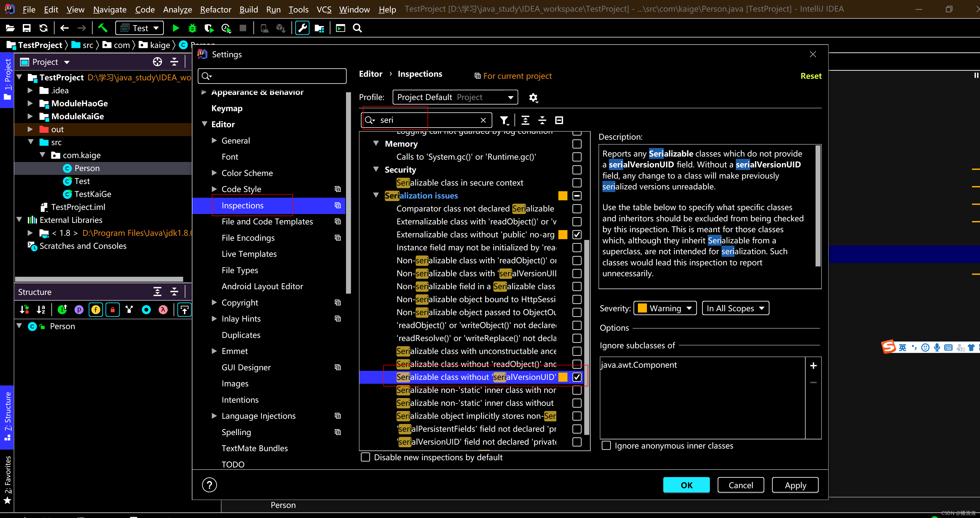Uncheck 'Serializable class without serialVersionUID' checkbox

click(577, 377)
